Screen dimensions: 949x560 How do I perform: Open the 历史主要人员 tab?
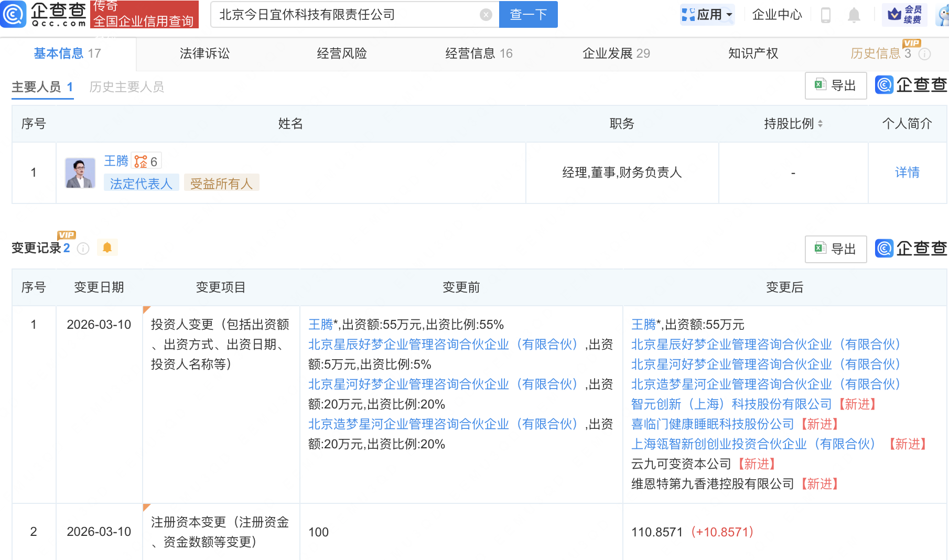click(126, 87)
